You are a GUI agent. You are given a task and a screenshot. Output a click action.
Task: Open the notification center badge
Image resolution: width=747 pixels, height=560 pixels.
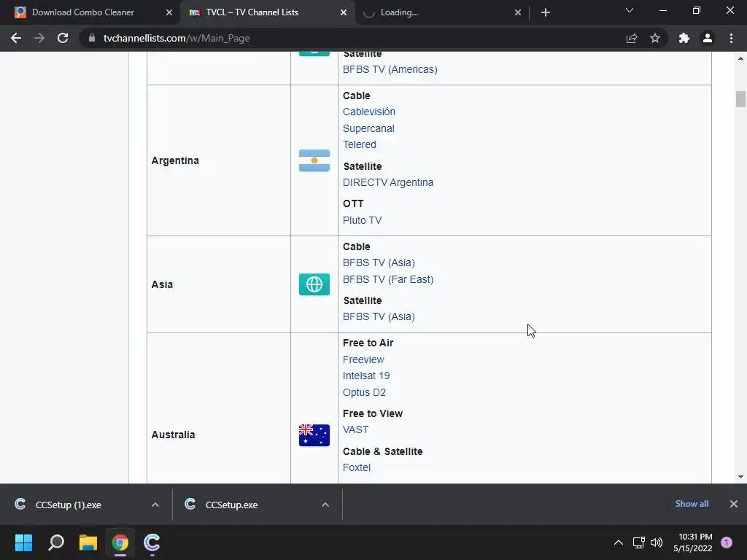pyautogui.click(x=727, y=542)
